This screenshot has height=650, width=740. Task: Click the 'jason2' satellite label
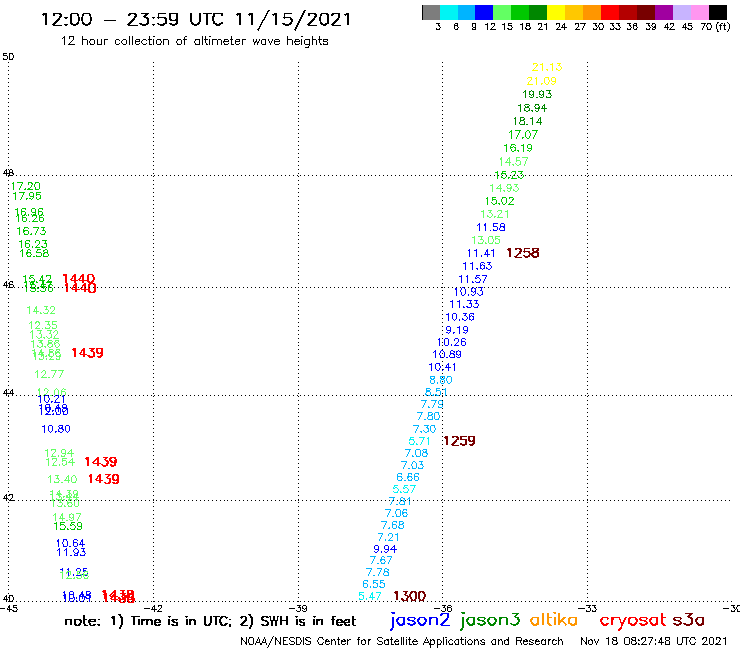pyautogui.click(x=420, y=620)
